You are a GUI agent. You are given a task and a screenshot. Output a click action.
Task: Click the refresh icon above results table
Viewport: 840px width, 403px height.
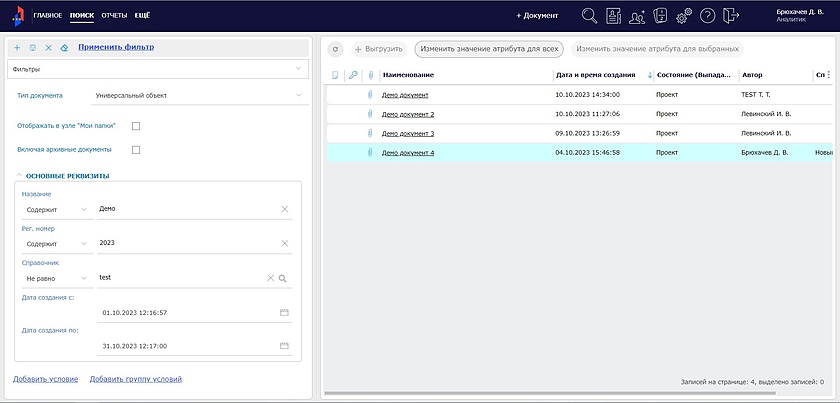click(x=336, y=48)
